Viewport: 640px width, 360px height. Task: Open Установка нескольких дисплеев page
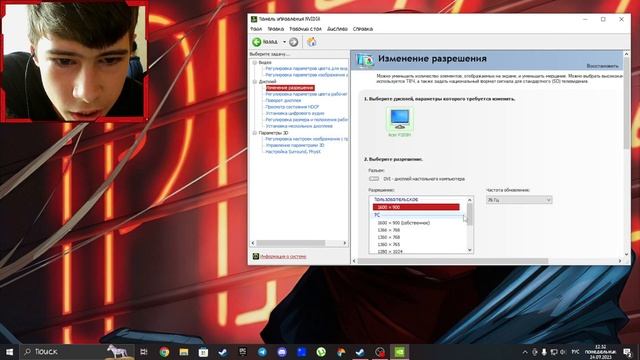tap(299, 126)
